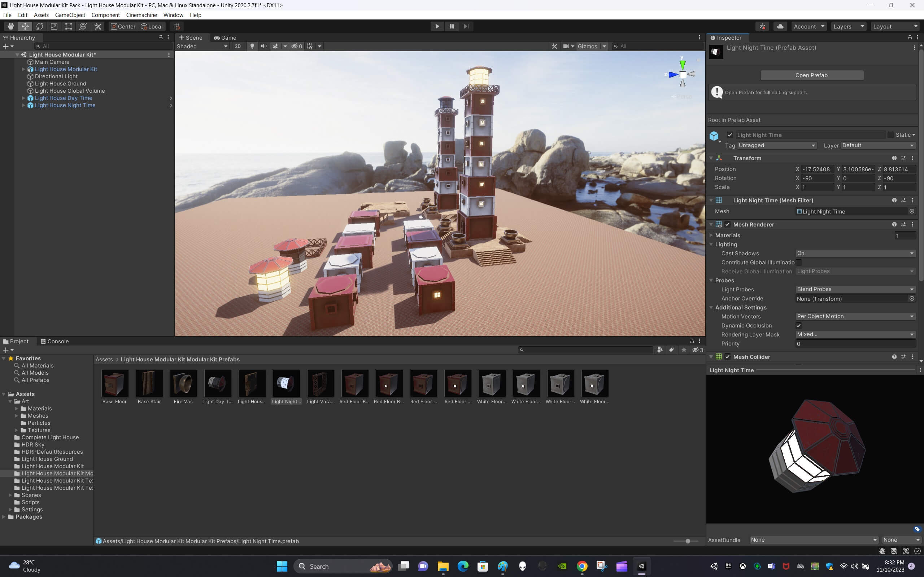Image resolution: width=924 pixels, height=577 pixels.
Task: Open cloud services icon
Action: coord(780,26)
